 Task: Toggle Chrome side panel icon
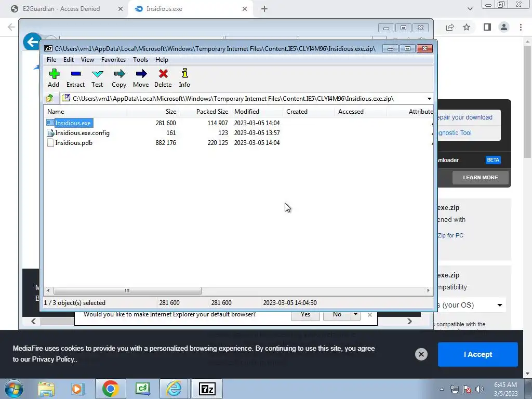tap(487, 27)
